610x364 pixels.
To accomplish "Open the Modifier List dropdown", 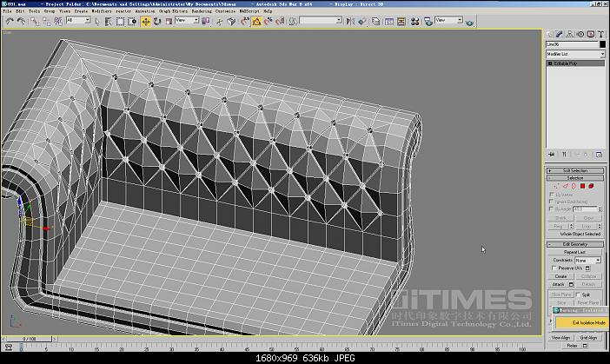I will point(574,54).
